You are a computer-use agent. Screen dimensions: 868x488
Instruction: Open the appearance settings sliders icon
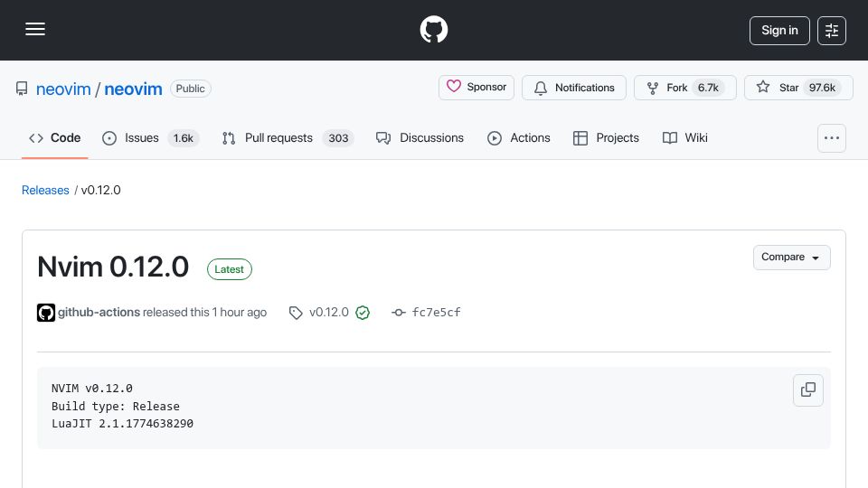coord(832,31)
